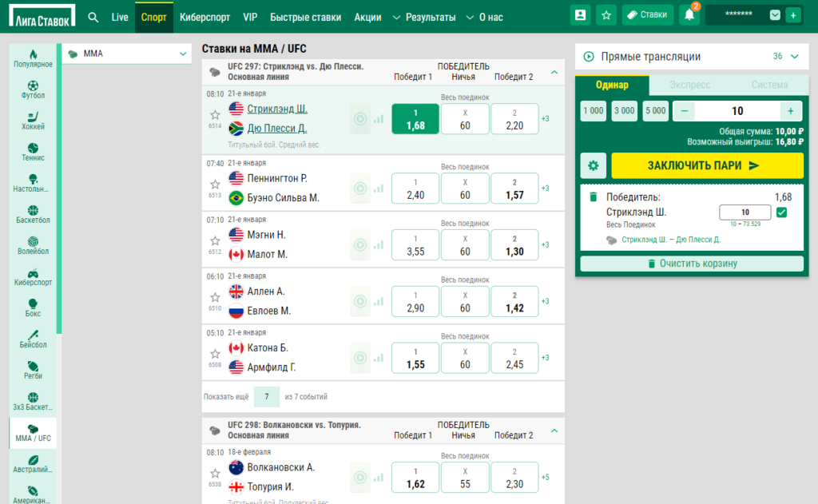Select Популярное in sports sidebar
The width and height of the screenshot is (818, 504).
[33, 58]
